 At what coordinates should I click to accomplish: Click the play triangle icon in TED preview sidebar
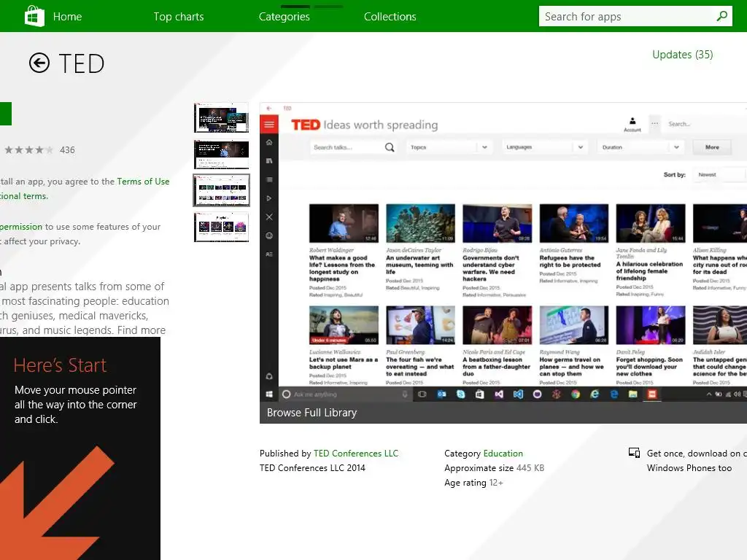(269, 198)
